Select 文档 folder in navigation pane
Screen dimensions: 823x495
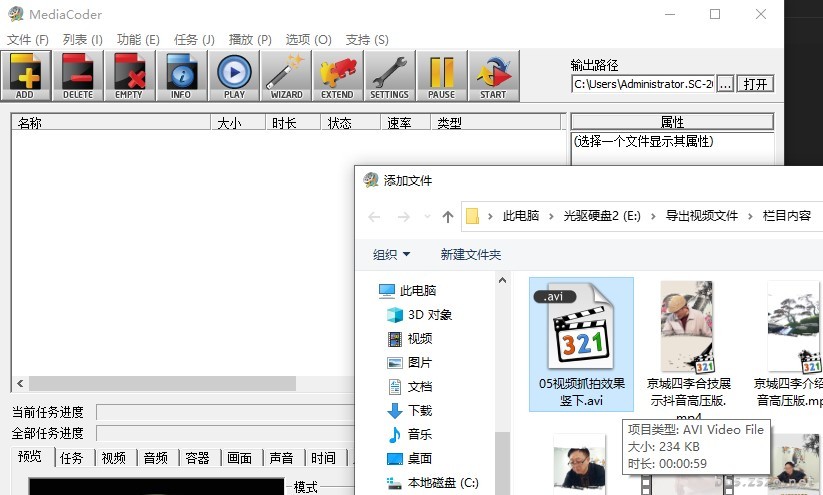(410, 387)
